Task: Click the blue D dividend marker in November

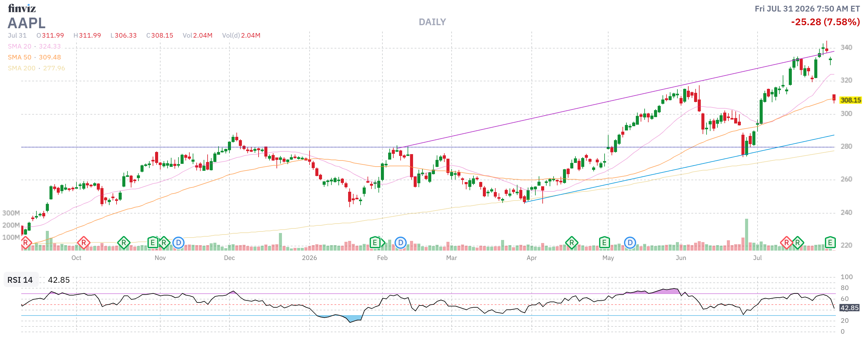Action: coord(178,243)
